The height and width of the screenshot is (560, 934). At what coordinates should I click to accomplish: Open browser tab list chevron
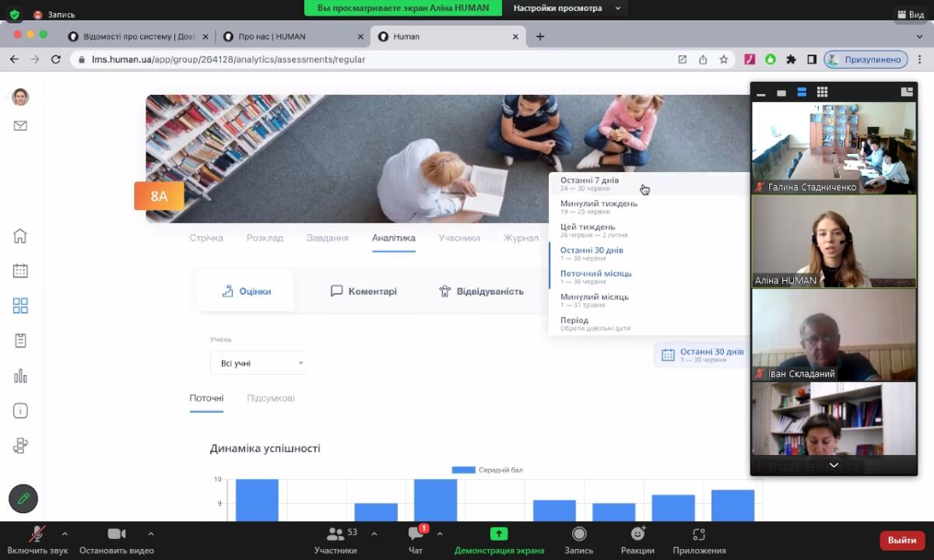tap(919, 37)
